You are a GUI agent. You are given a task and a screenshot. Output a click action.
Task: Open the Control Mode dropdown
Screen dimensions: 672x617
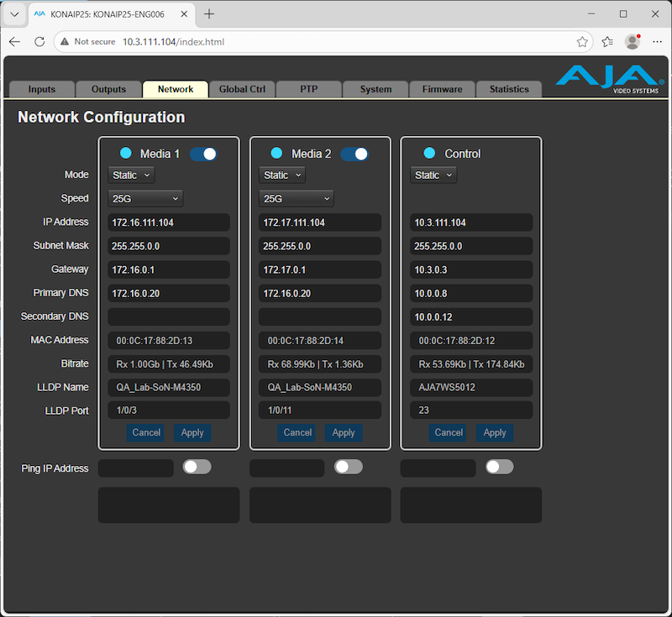[x=432, y=175]
